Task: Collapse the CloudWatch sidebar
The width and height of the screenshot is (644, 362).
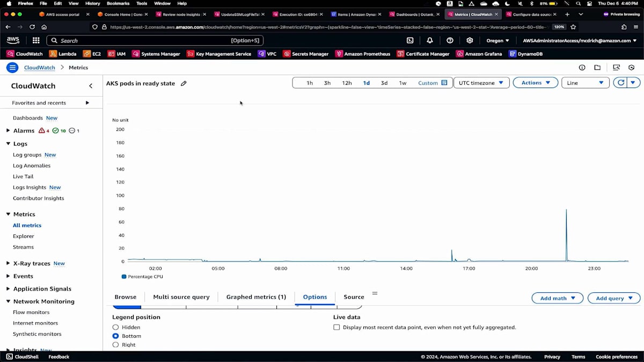Action: 91,86
